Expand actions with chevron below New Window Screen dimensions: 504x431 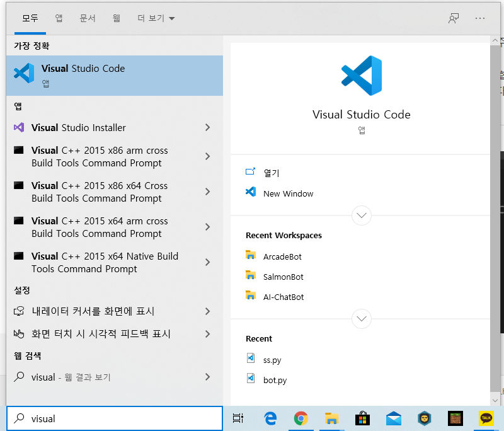click(x=362, y=215)
